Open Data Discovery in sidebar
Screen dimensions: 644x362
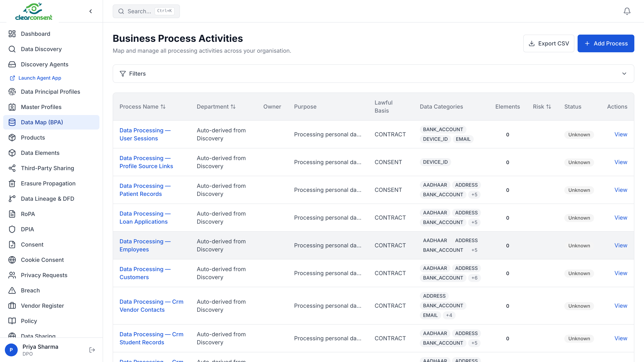click(x=51, y=49)
